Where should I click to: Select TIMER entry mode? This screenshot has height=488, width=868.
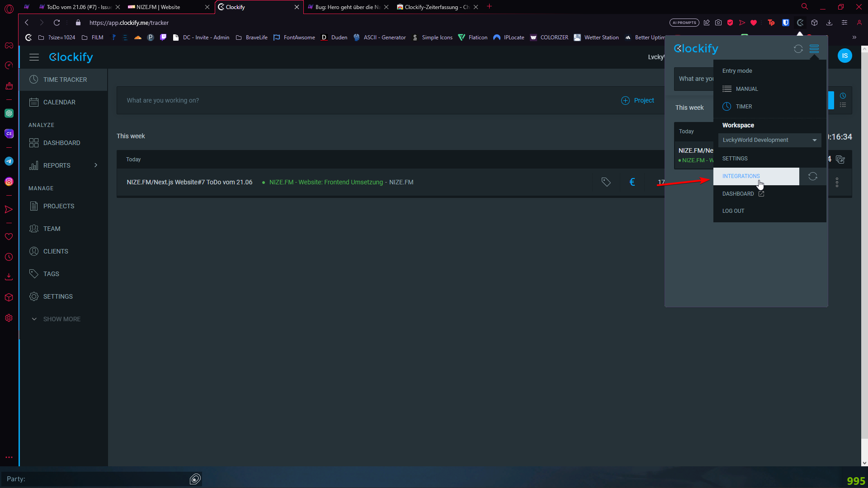point(744,107)
